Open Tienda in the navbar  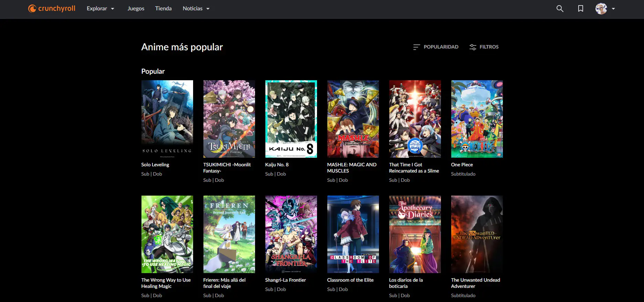[163, 9]
